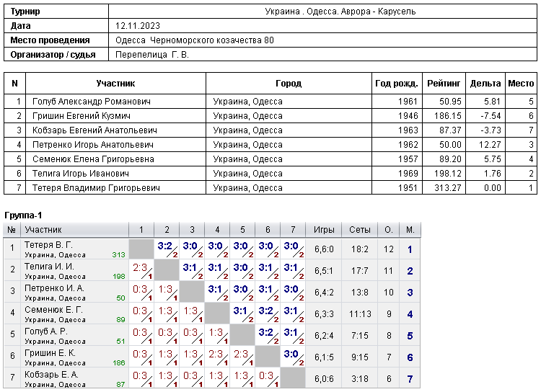Click the Участник column header in participants table
The width and height of the screenshot is (541, 392).
click(x=115, y=83)
